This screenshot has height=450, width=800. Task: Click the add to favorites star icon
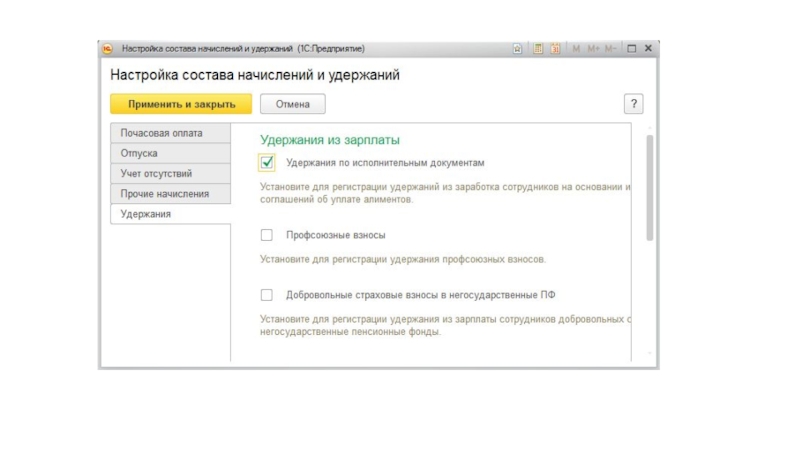[517, 48]
